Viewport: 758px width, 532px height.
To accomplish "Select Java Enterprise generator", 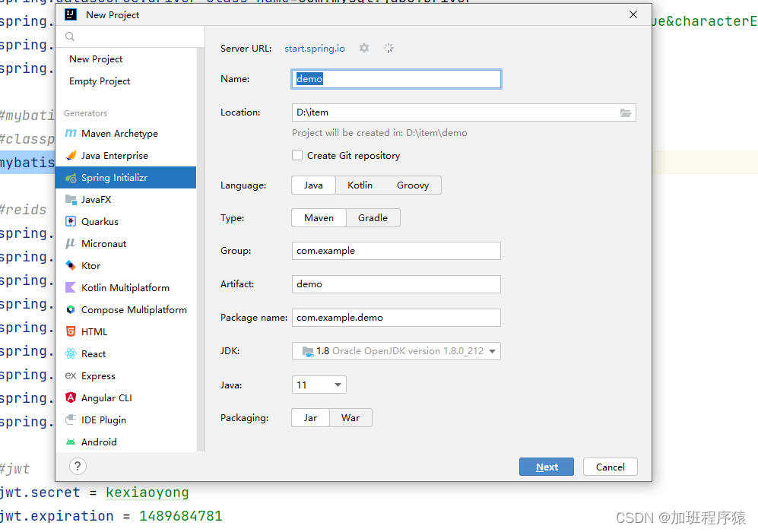I will point(125,156).
